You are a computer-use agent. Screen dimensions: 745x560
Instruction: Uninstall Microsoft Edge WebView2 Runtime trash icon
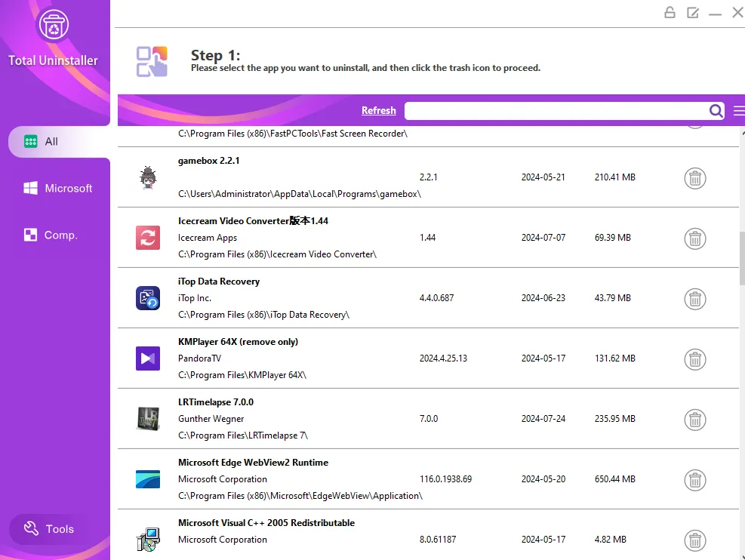pyautogui.click(x=694, y=480)
